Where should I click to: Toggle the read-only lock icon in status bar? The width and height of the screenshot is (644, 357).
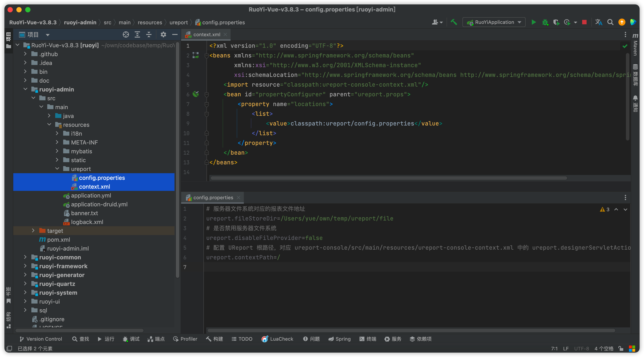point(621,348)
